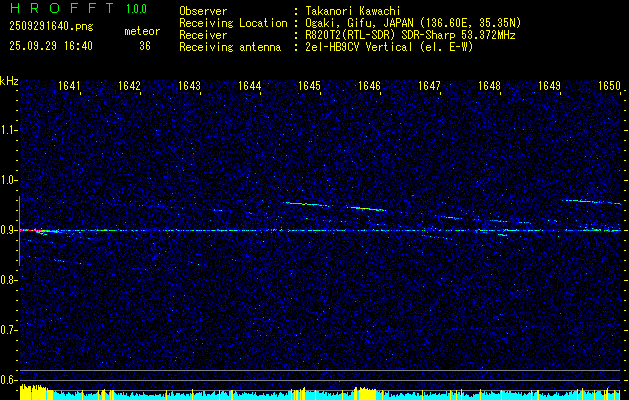Click the bright meteor echo near 1645
Screen dimensions: 629x400
point(306,204)
